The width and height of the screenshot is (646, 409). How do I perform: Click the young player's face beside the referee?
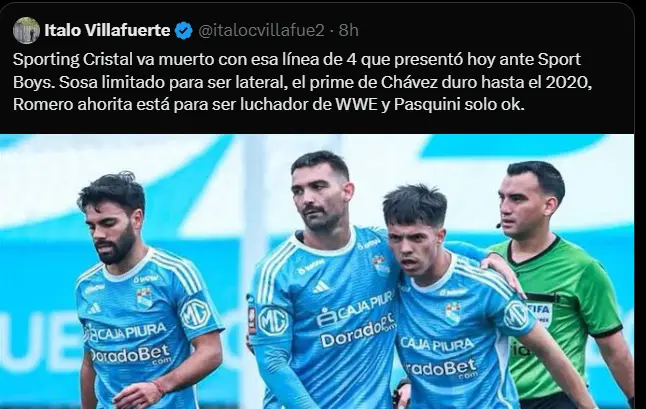(x=414, y=241)
